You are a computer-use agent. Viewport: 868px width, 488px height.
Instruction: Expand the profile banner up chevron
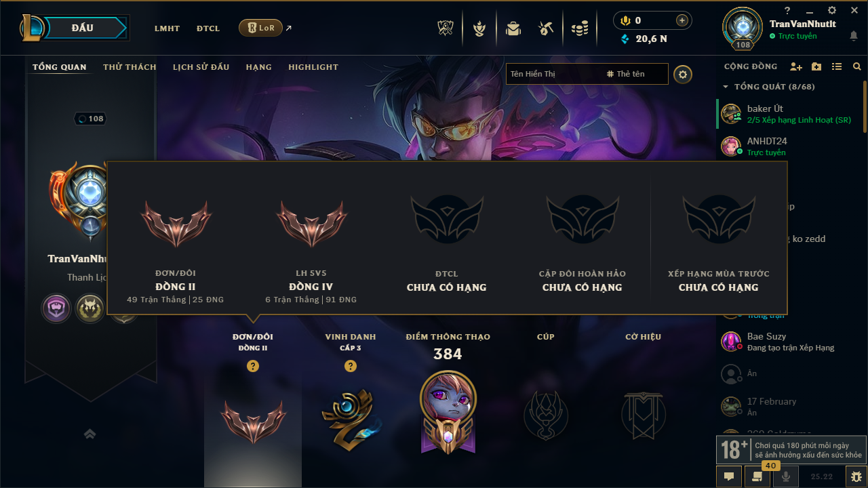(x=90, y=434)
